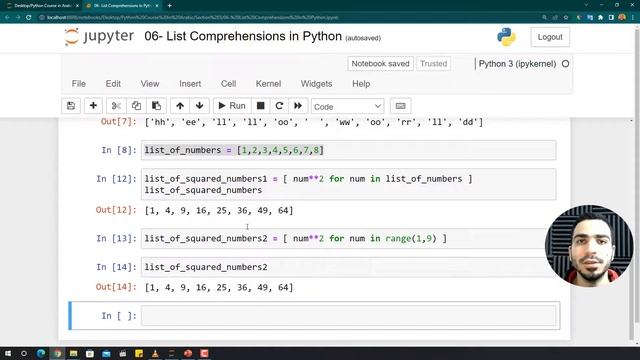Open the Edit menu
Viewport: 640px width, 360px height.
click(x=113, y=84)
